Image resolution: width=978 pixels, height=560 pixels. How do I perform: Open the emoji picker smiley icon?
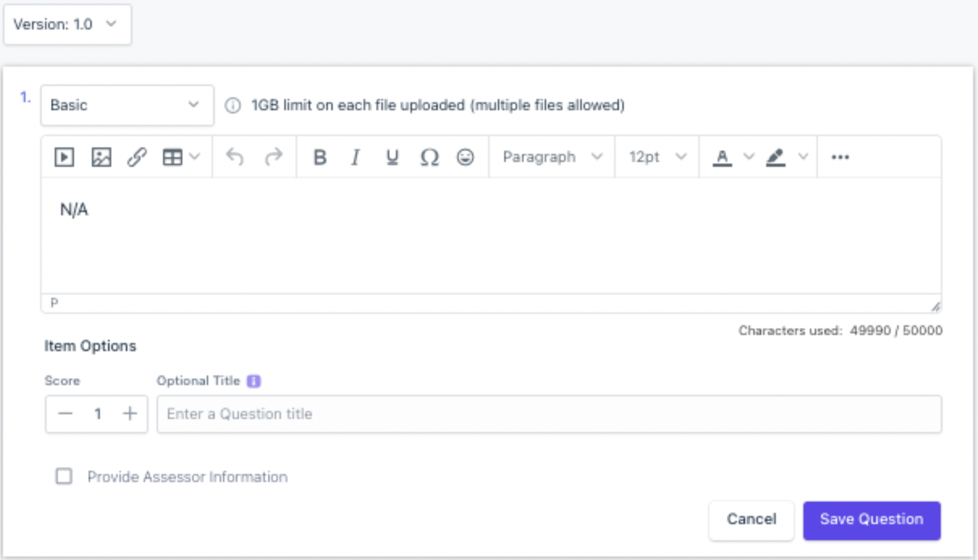tap(465, 157)
